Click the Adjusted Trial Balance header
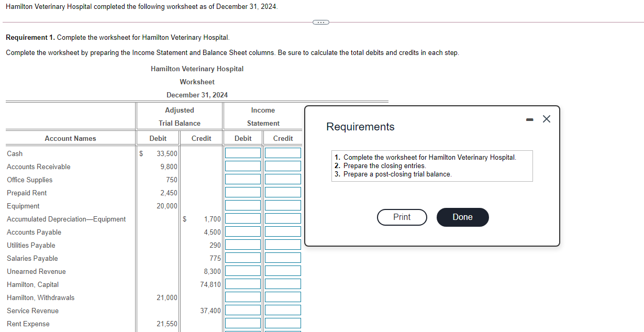The height and width of the screenshot is (332, 644). [x=180, y=117]
